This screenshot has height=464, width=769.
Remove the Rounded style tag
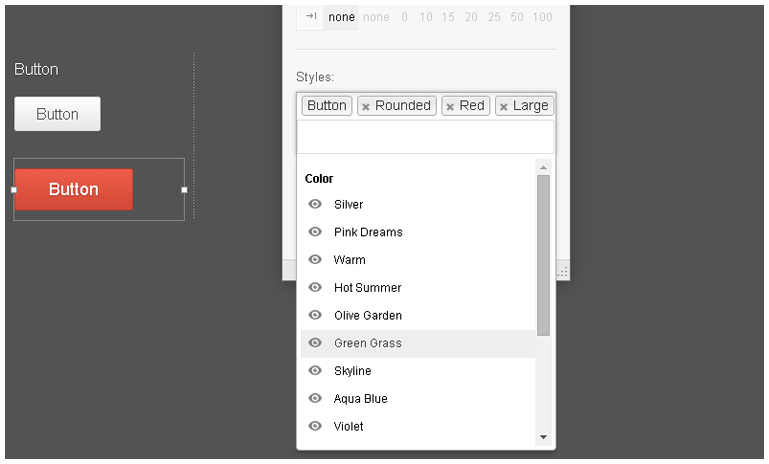tap(366, 107)
